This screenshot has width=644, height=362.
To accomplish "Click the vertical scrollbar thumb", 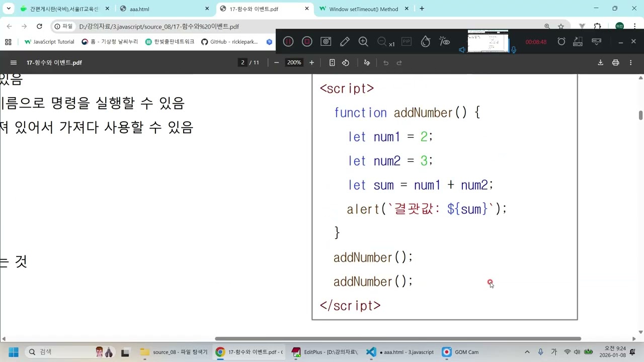I will point(640,115).
